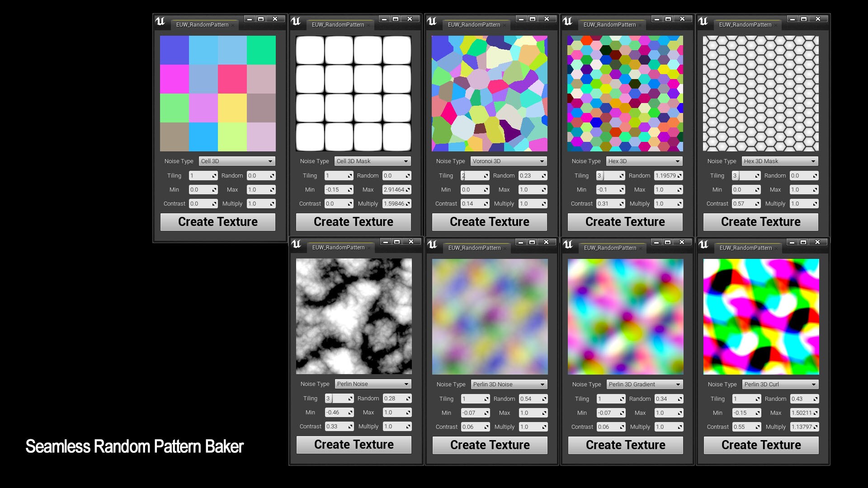Click the Unreal logo in the Hex 3D Mask window
Image resolution: width=868 pixels, height=488 pixels.
pyautogui.click(x=703, y=19)
